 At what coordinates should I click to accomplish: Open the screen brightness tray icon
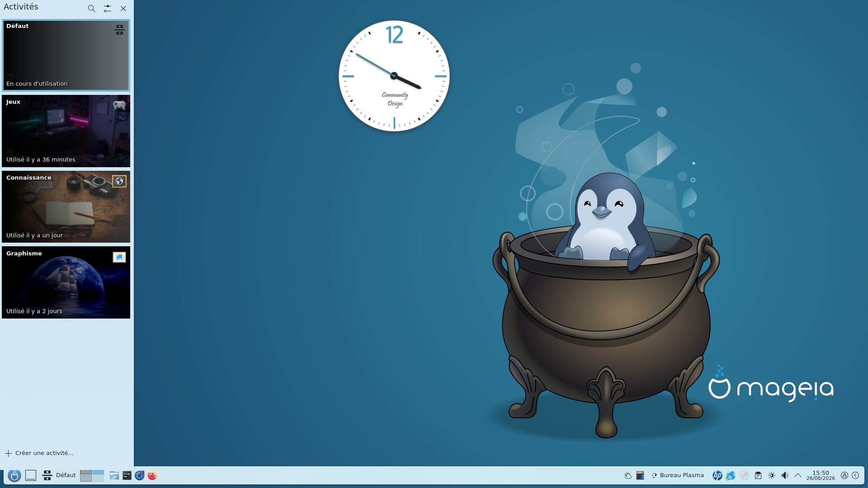pos(772,475)
